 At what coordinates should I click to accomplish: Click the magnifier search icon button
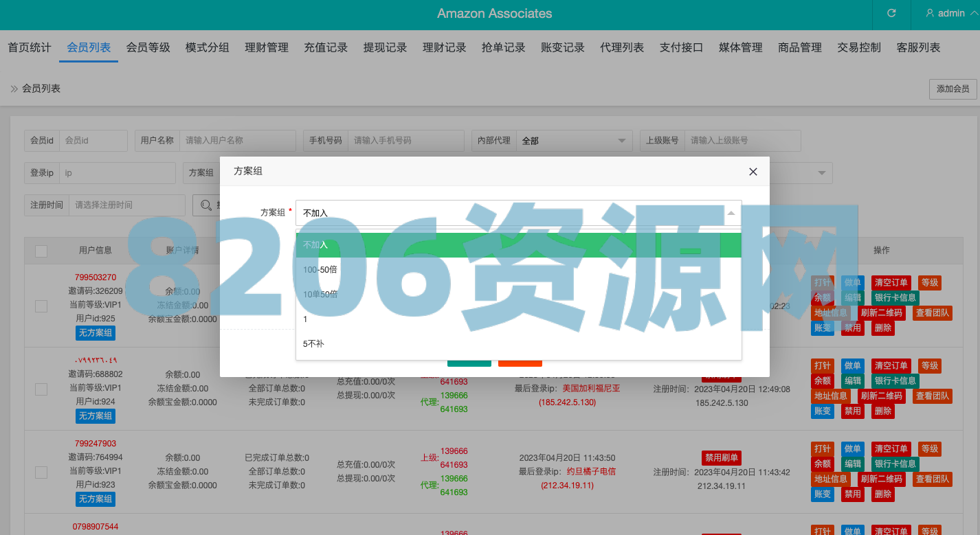[205, 205]
